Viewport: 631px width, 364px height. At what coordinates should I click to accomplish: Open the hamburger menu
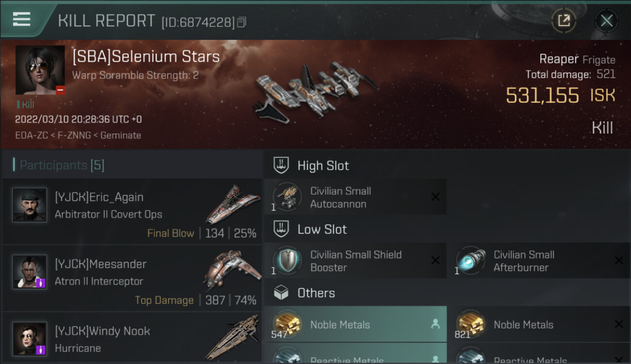point(22,19)
